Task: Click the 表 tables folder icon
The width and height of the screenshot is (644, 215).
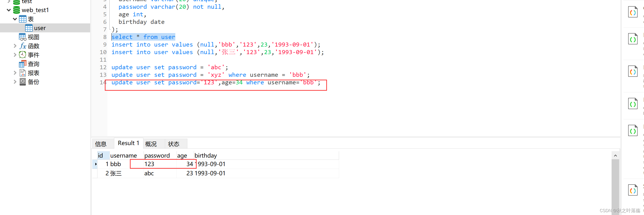Action: (22, 19)
